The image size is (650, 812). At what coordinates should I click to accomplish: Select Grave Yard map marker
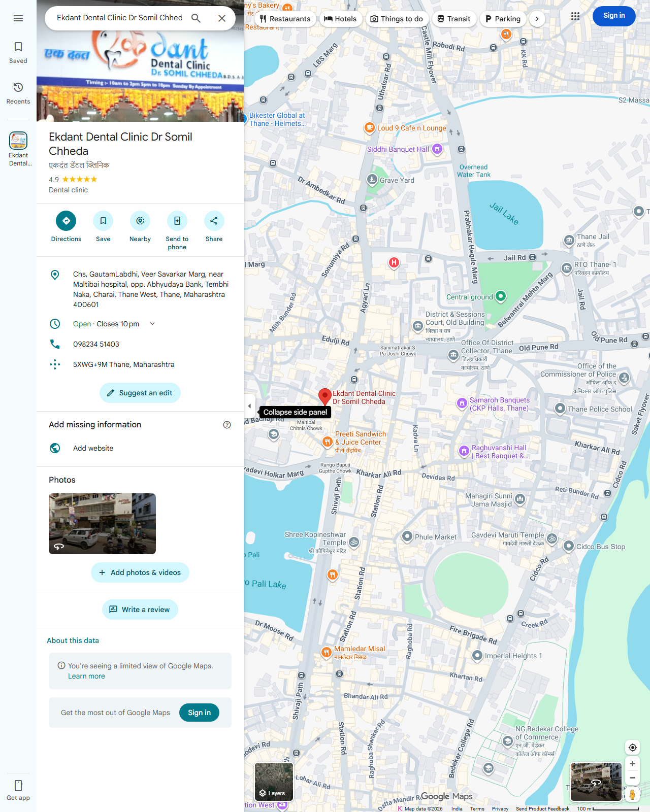[372, 180]
